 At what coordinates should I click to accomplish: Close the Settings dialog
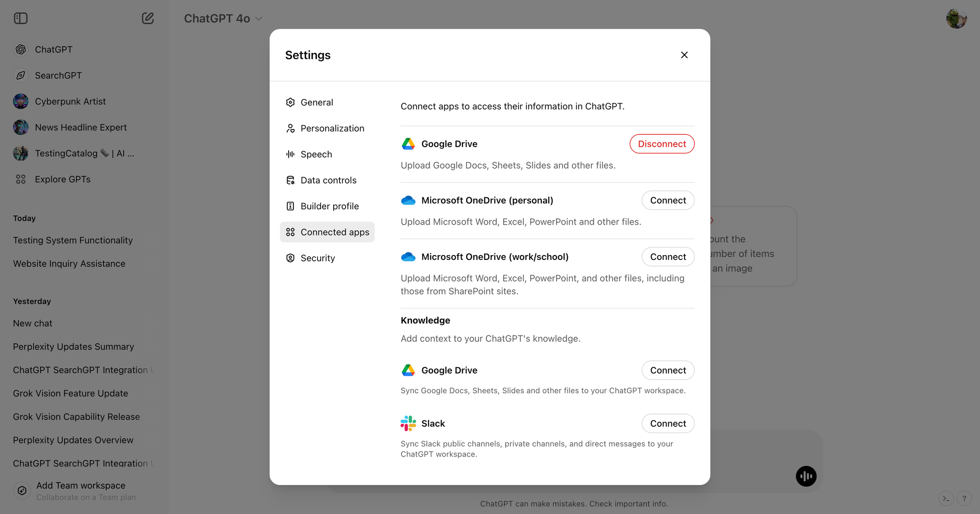point(685,55)
